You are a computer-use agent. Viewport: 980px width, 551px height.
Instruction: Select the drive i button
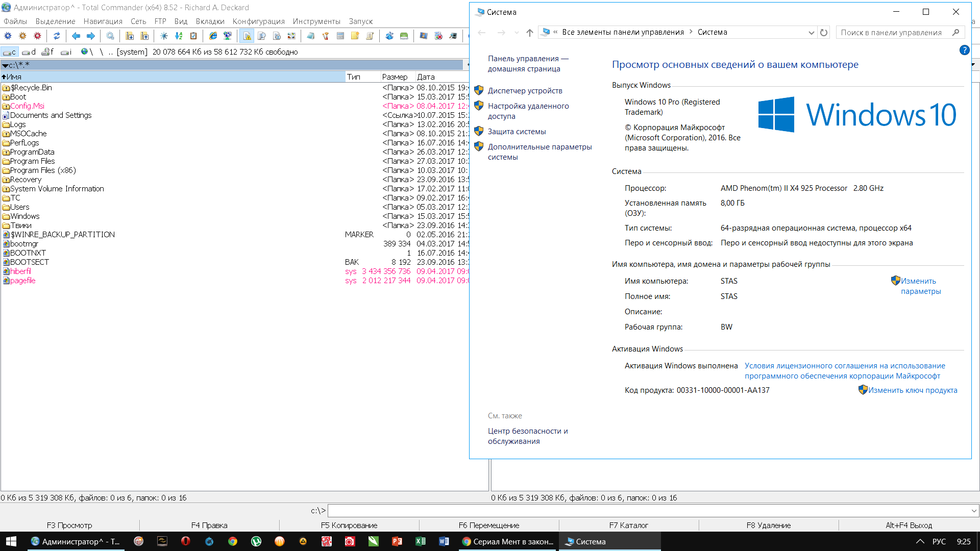click(66, 52)
